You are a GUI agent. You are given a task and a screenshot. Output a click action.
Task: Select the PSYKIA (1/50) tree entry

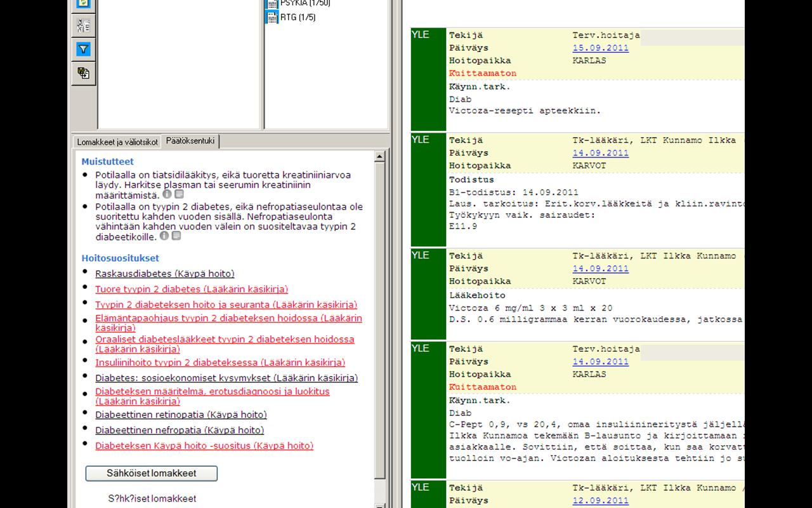click(305, 3)
